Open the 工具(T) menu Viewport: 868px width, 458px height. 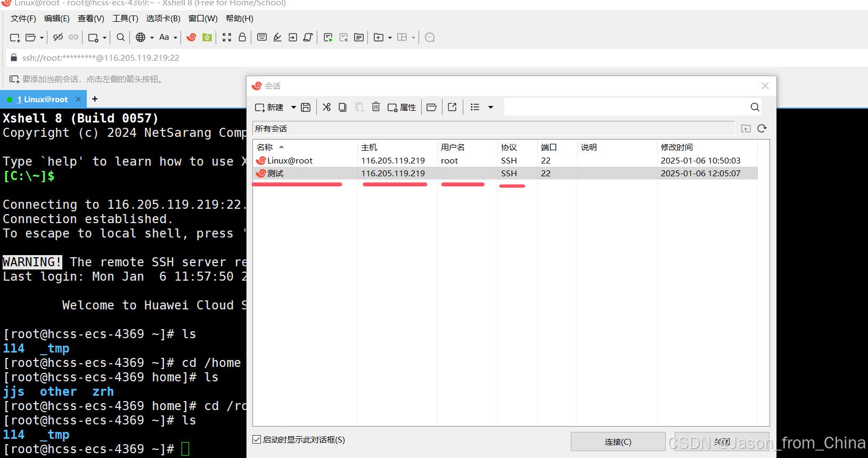125,19
